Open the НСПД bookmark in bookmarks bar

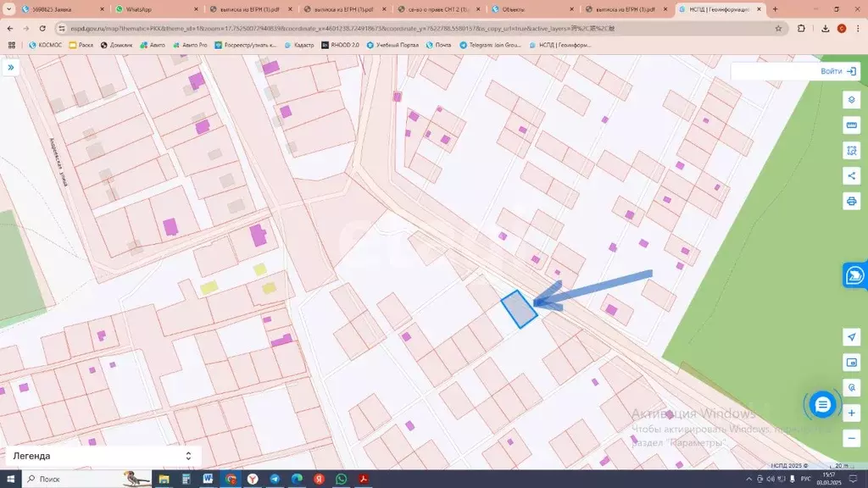pyautogui.click(x=560, y=46)
